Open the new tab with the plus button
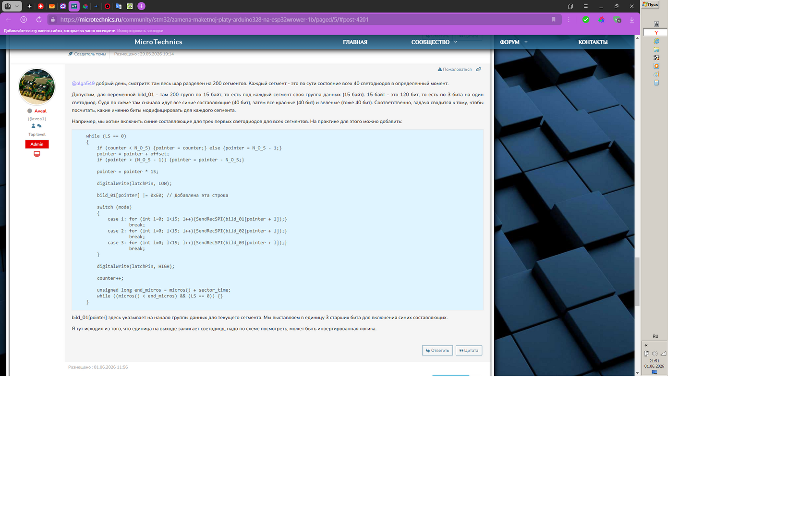This screenshot has width=812, height=519. pyautogui.click(x=141, y=6)
